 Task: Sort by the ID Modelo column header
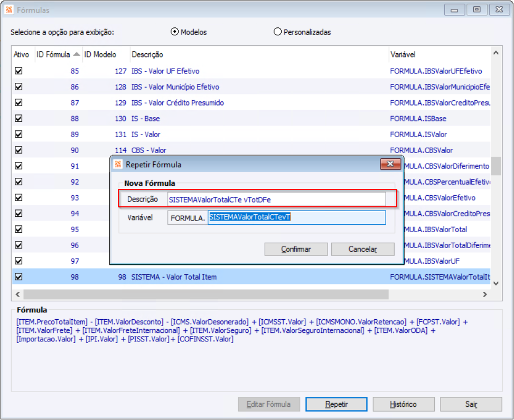[x=106, y=54]
